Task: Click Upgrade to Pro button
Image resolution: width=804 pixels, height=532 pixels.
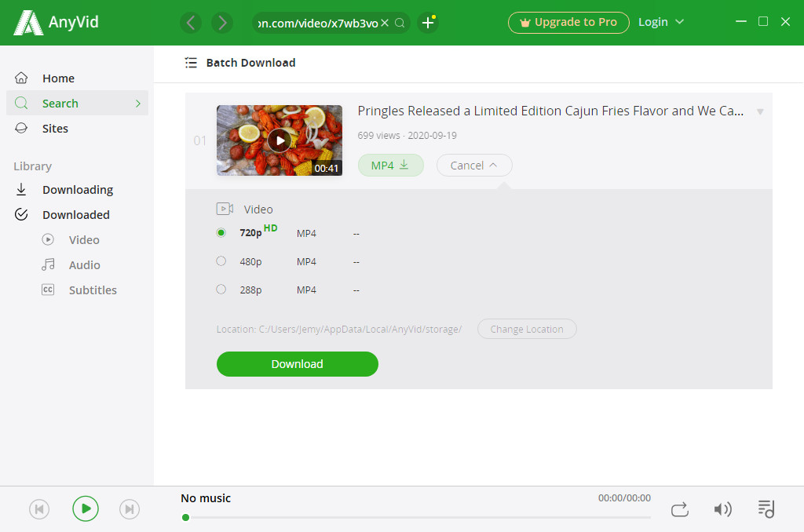Action: pyautogui.click(x=568, y=23)
